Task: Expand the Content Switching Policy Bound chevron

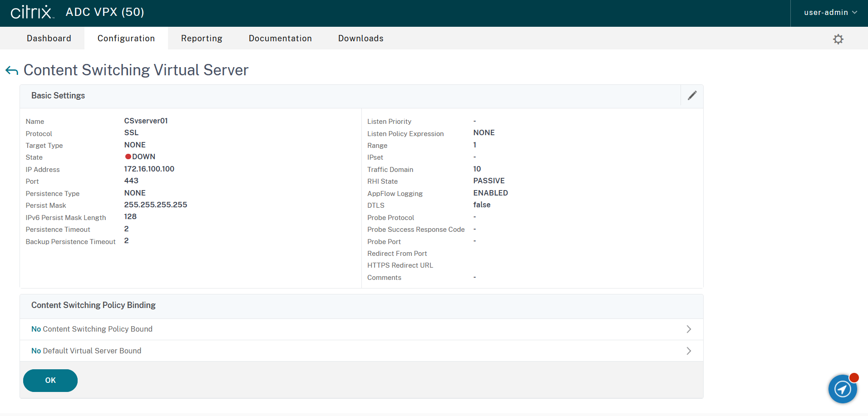Action: point(689,329)
